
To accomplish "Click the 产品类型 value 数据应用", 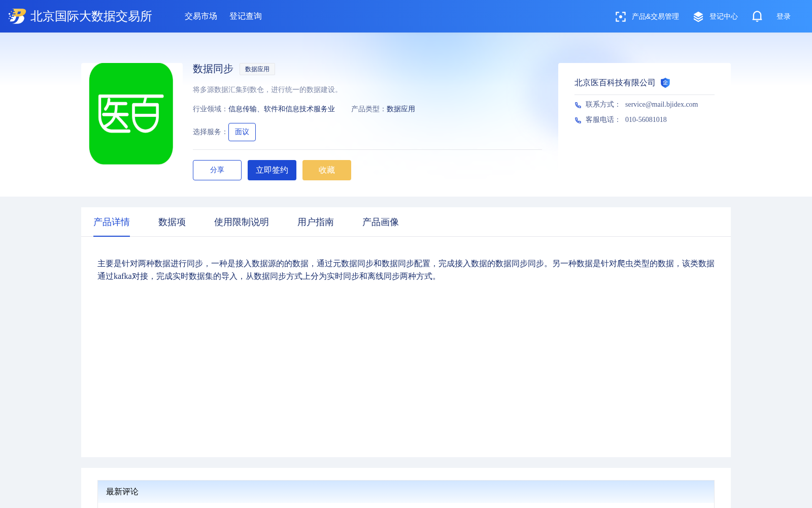I will (x=401, y=109).
